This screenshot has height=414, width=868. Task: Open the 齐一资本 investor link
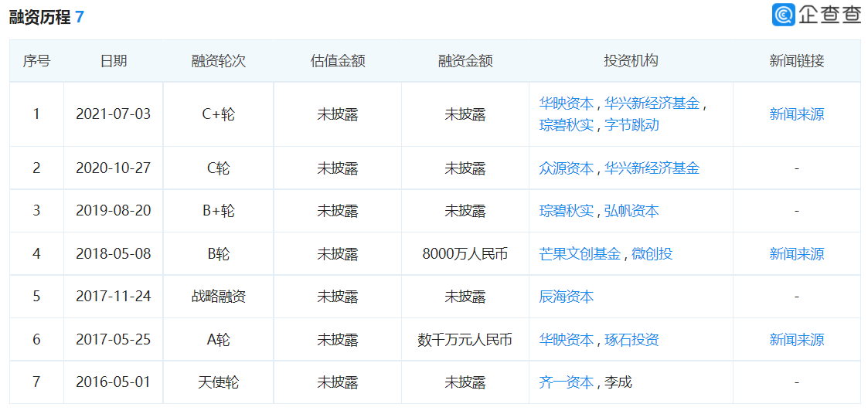567,382
